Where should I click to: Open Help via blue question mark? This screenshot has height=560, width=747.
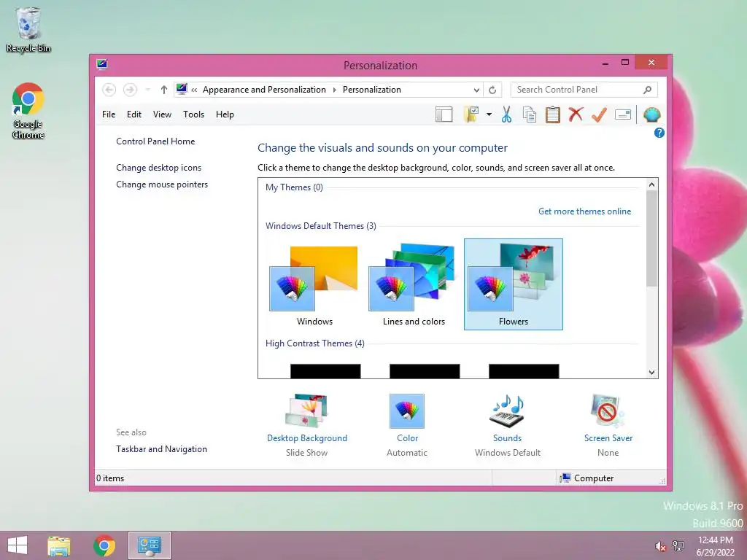point(659,133)
